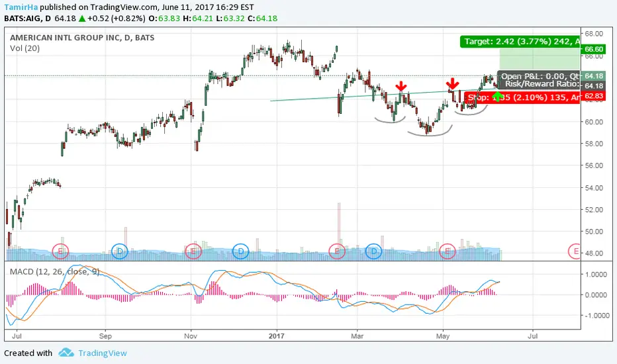Click the upper 64.18 price tag on the axis

tap(593, 76)
